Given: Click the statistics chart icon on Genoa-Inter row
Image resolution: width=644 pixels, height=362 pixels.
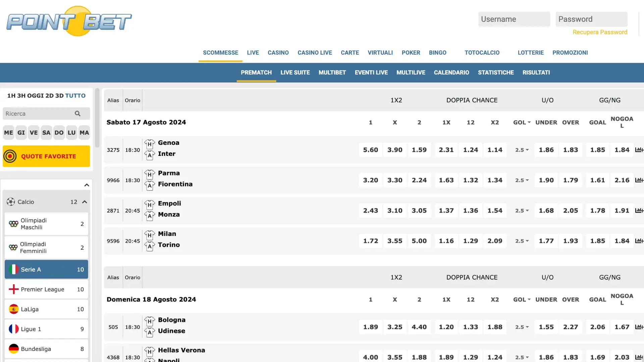Looking at the screenshot, I should coord(639,150).
